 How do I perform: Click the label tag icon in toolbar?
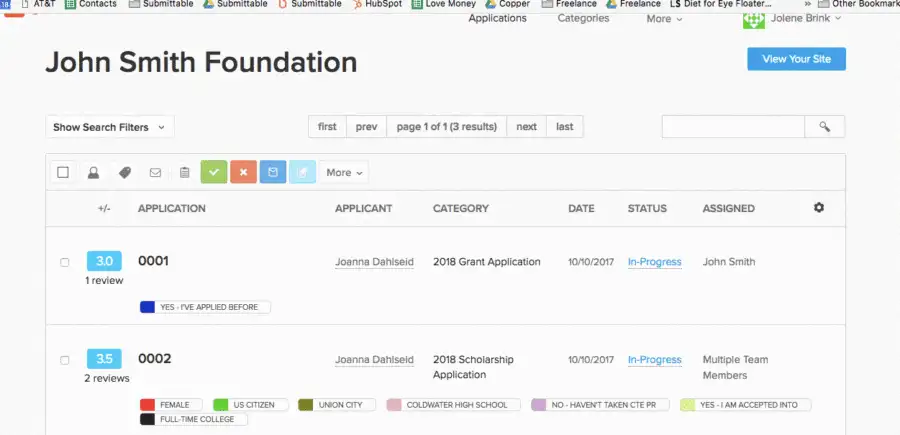click(125, 173)
